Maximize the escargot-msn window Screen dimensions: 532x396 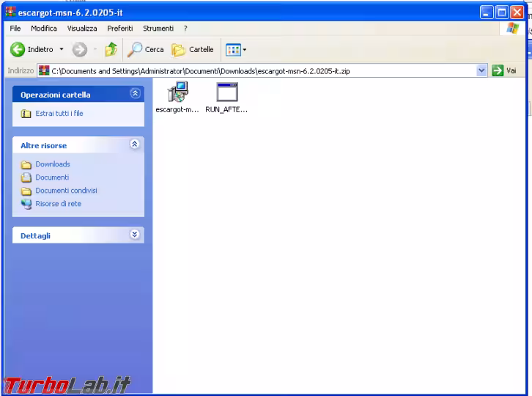point(502,12)
